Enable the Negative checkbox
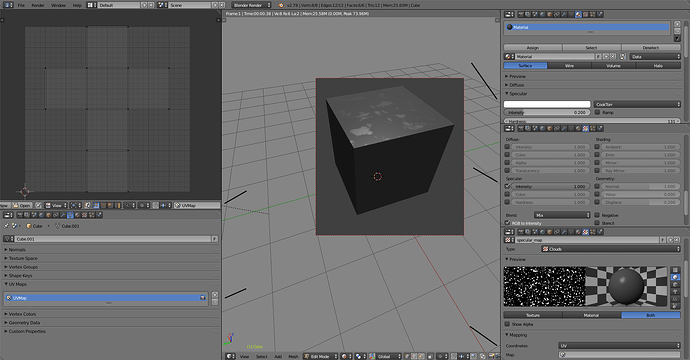This screenshot has width=690, height=360. 597,215
